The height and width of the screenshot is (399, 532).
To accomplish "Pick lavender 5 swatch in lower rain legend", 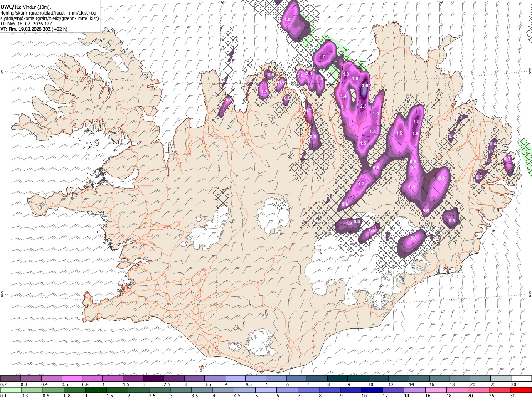I will click(266, 390).
